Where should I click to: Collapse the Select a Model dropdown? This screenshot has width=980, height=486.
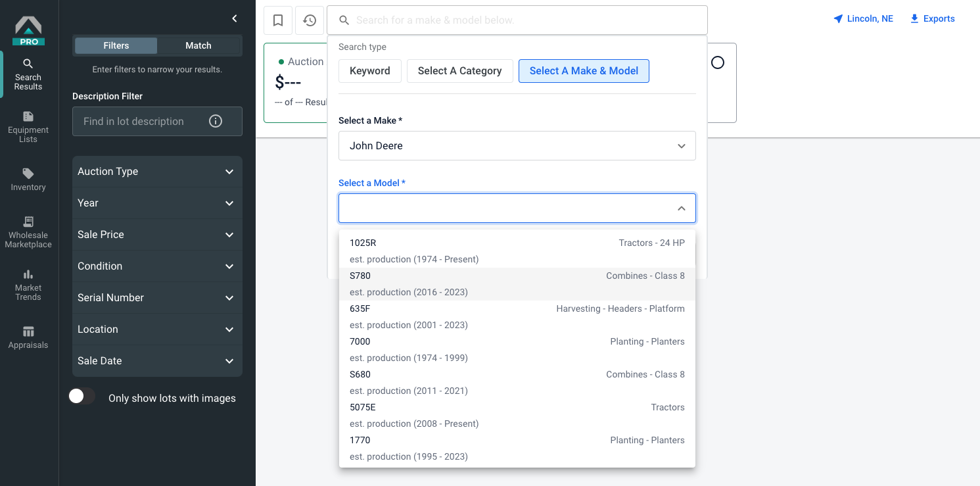tap(682, 208)
